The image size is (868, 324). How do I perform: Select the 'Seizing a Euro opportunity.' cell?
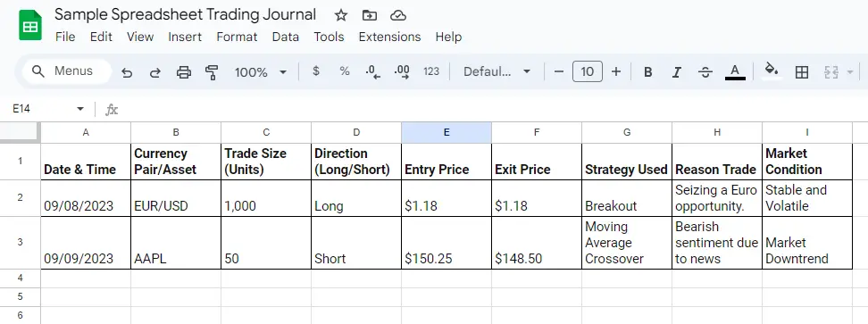(717, 198)
